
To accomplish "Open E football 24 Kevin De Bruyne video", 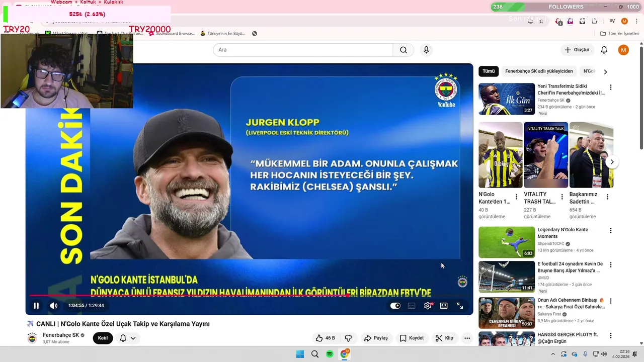I will (507, 277).
